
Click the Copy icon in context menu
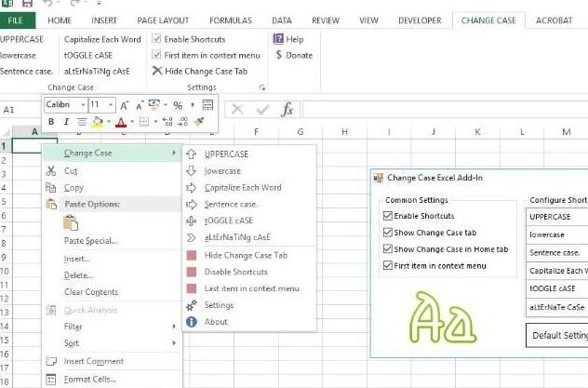coord(50,187)
